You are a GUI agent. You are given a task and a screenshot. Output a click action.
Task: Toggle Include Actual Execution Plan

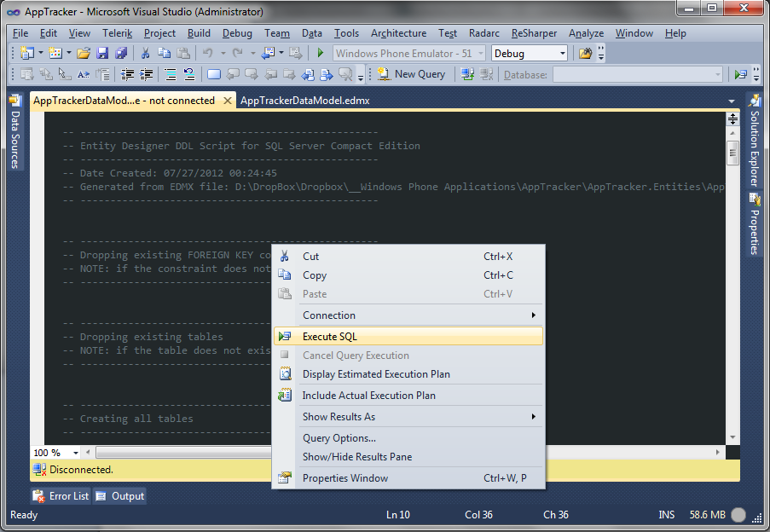408,396
